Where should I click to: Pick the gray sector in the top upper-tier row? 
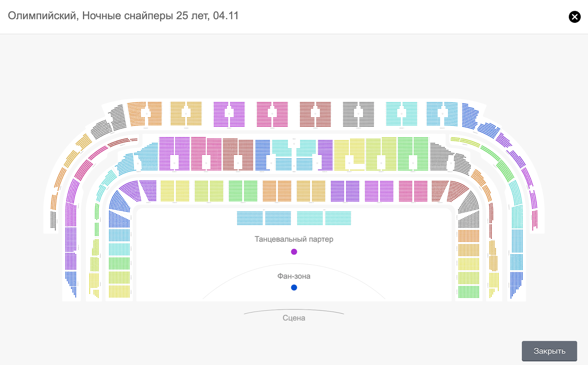[x=358, y=114]
